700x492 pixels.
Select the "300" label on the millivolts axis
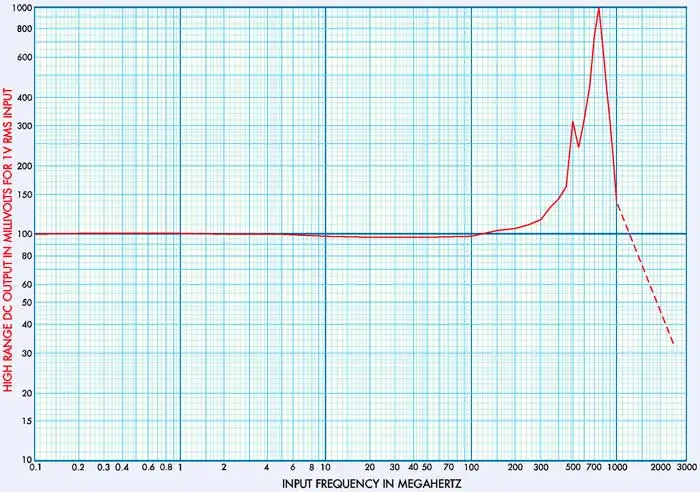click(25, 126)
